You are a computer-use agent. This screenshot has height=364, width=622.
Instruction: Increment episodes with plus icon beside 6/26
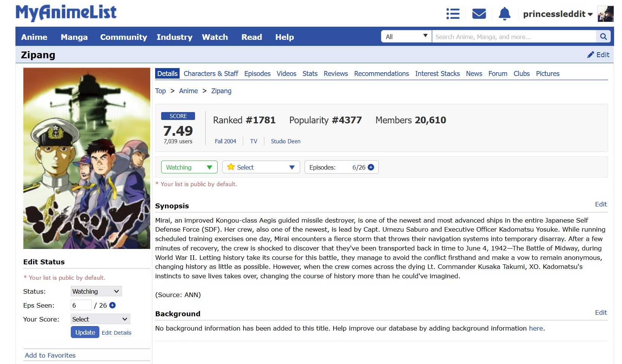pyautogui.click(x=371, y=167)
